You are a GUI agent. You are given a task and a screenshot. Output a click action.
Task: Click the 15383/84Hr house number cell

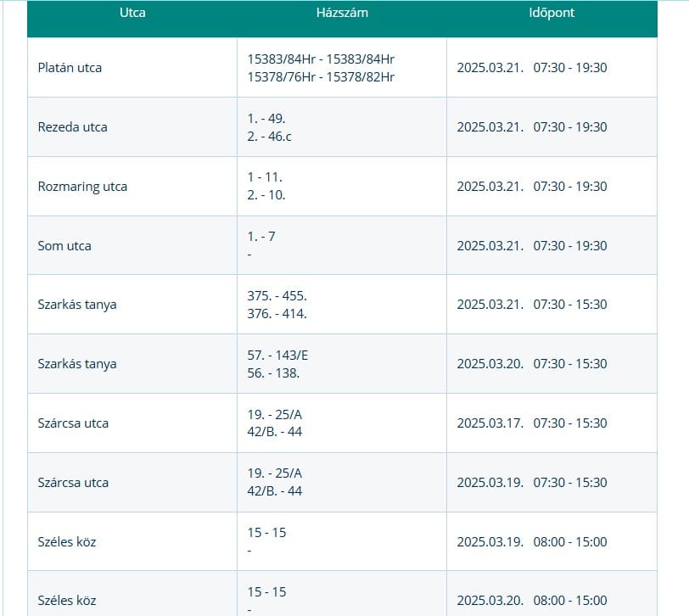coord(321,68)
